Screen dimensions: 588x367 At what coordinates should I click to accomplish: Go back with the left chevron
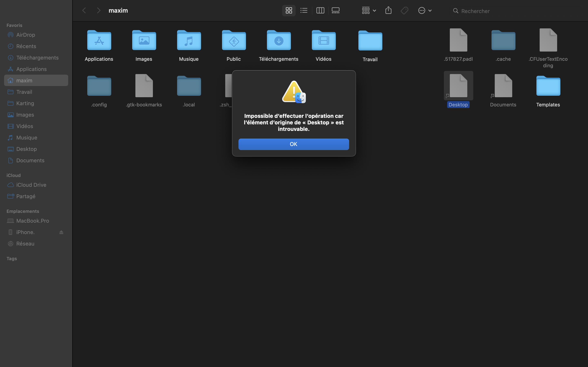point(84,10)
